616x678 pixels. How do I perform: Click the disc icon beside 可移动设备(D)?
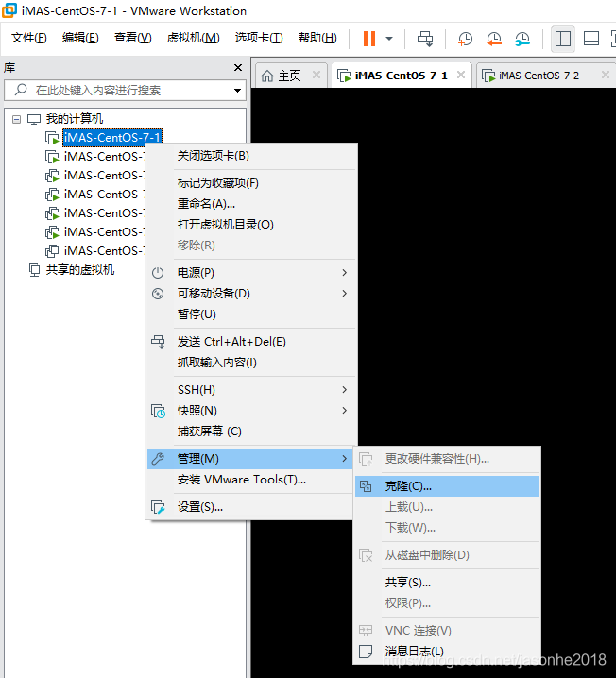tap(158, 294)
